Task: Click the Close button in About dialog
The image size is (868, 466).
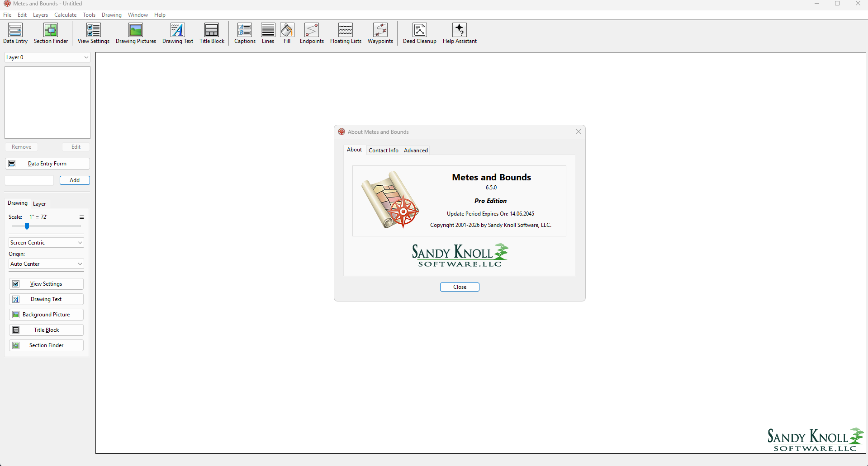Action: pos(460,287)
